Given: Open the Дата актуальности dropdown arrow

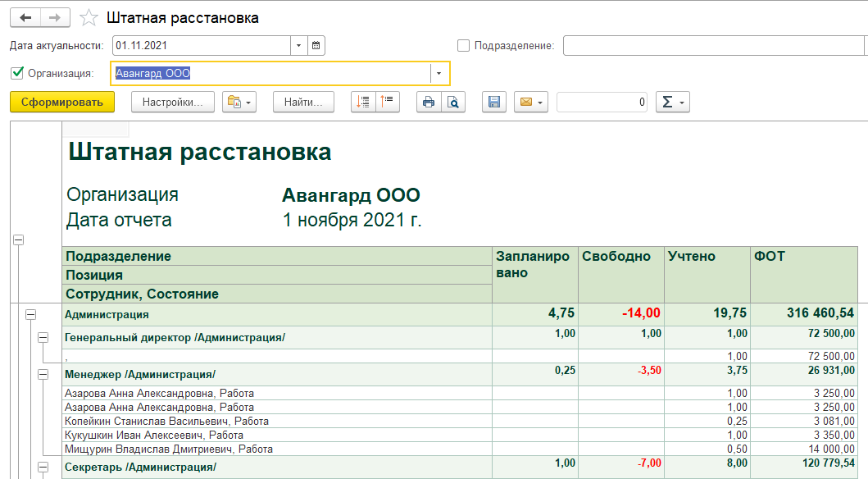Looking at the screenshot, I should coord(298,46).
